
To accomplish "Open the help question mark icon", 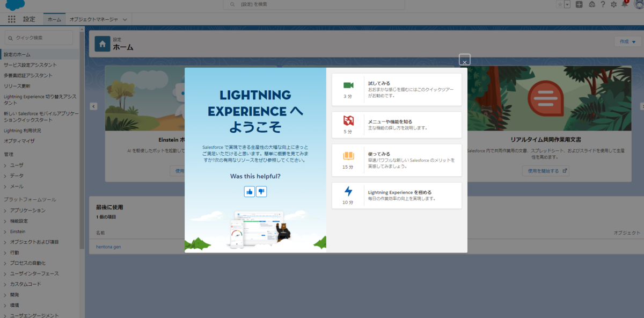I will (603, 4).
